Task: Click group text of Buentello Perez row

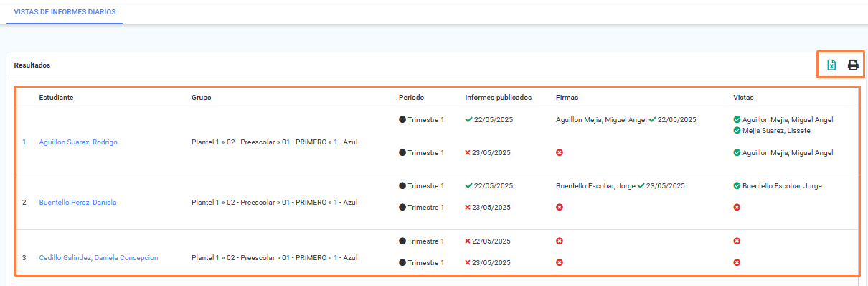Action: tap(274, 203)
